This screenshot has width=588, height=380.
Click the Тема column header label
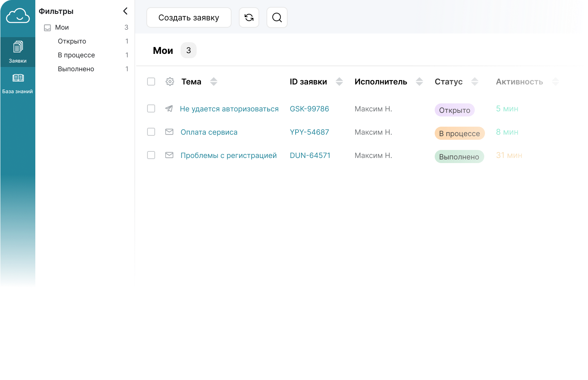pos(192,82)
